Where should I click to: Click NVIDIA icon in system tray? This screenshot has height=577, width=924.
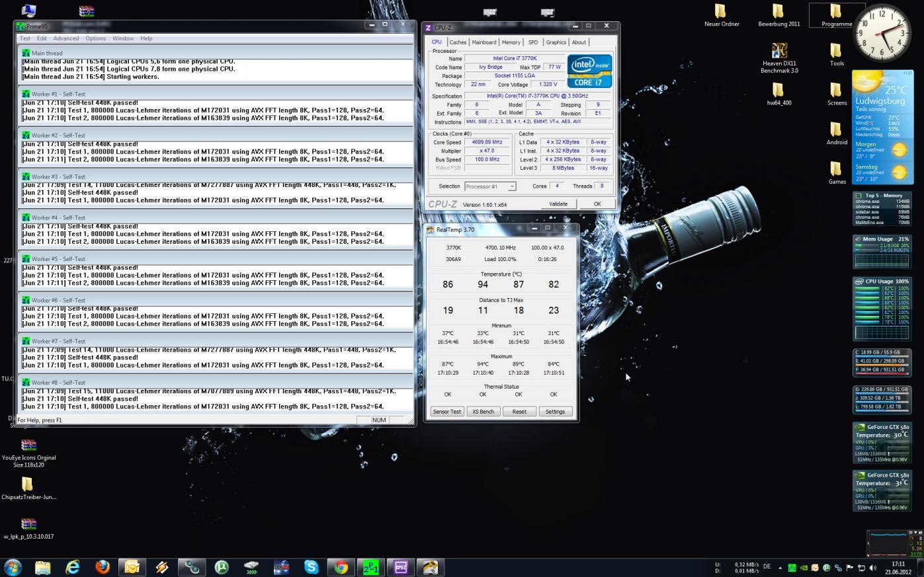804,568
